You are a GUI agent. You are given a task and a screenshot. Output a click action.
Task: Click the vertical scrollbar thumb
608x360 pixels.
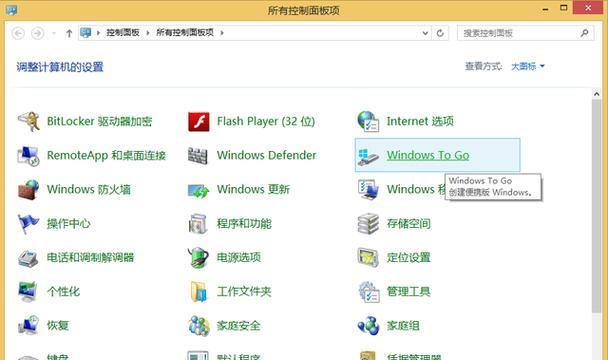(x=596, y=206)
